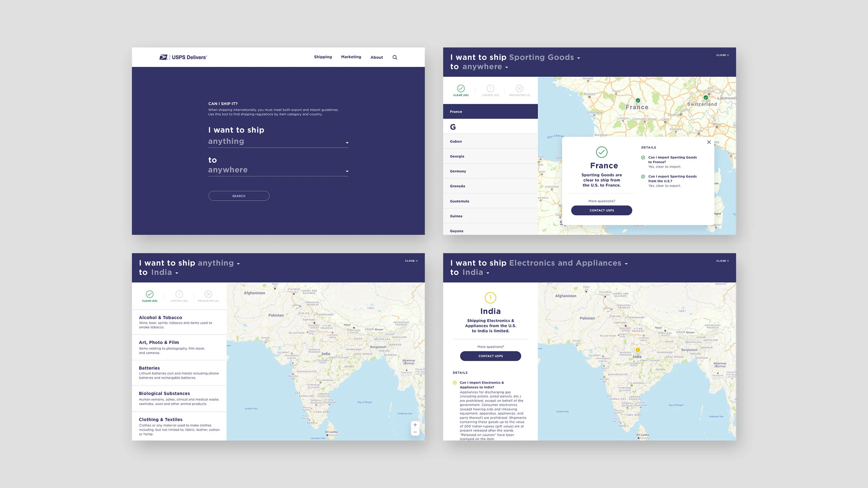The height and width of the screenshot is (488, 868).
Task: Click the USPS Delivers logo
Action: coord(183,57)
